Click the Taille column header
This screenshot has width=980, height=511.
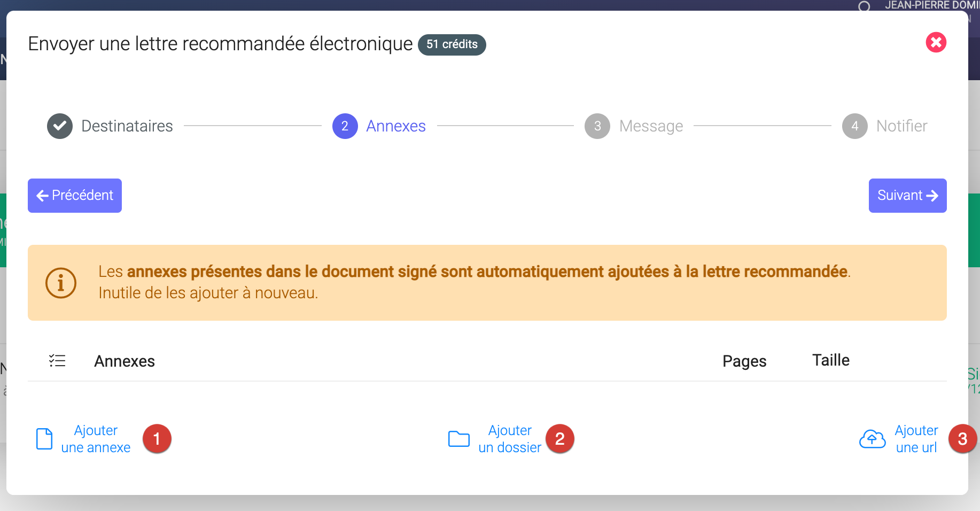831,360
